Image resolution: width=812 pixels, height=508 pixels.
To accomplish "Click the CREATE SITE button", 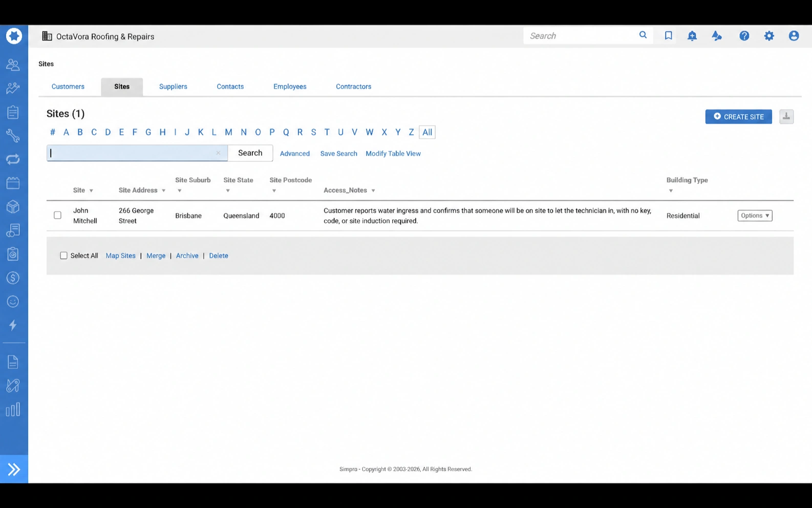I will (x=738, y=117).
